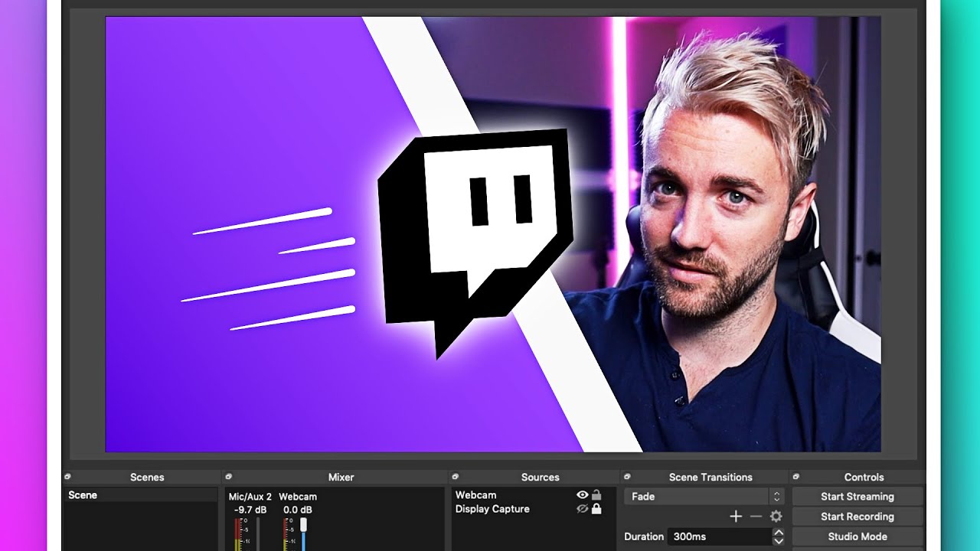Click Start Recording
This screenshot has height=551, width=980.
coord(857,517)
